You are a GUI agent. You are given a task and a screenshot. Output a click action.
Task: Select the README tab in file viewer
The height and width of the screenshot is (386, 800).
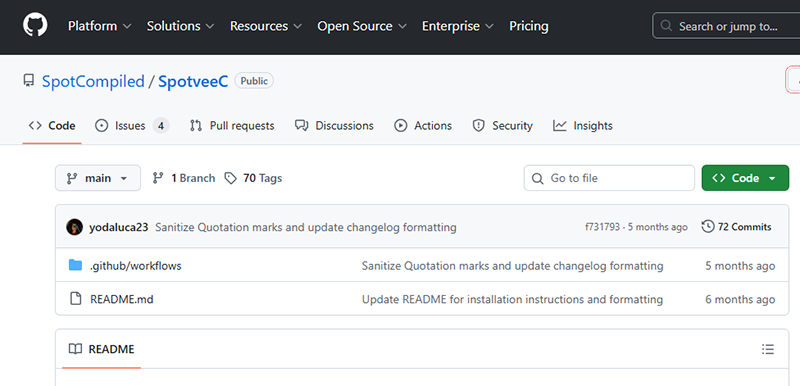102,350
